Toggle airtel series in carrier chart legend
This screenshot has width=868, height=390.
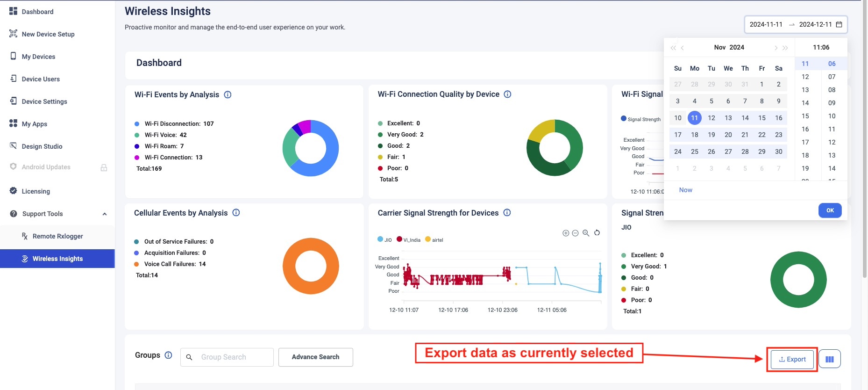434,240
